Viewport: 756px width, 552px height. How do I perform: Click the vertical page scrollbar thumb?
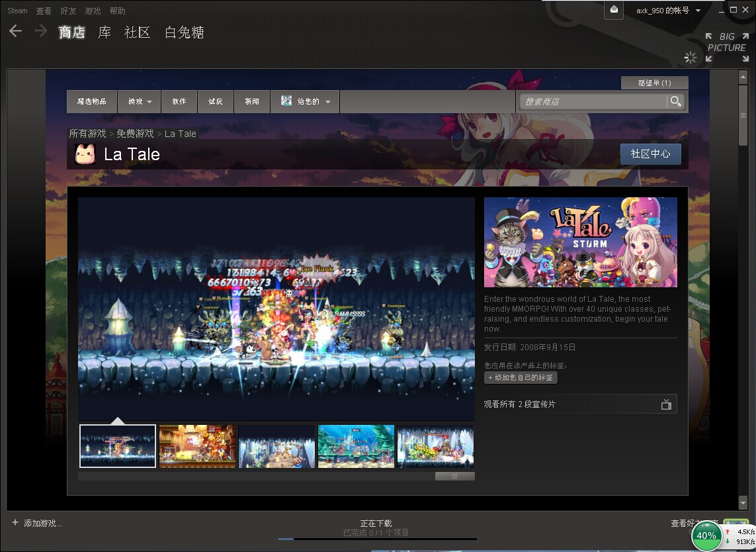[743, 115]
